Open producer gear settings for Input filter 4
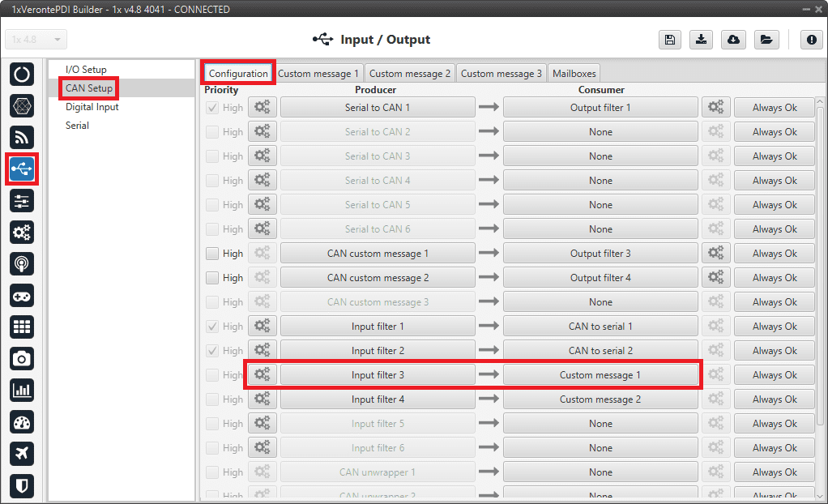Viewport: 828px width, 504px height. pyautogui.click(x=262, y=399)
